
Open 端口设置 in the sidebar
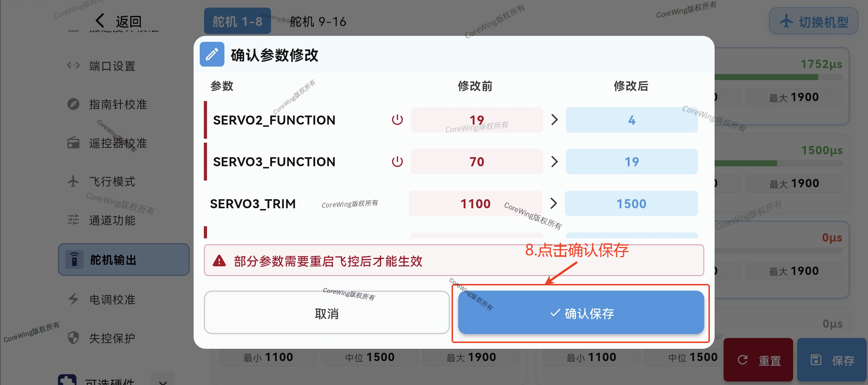(x=112, y=66)
